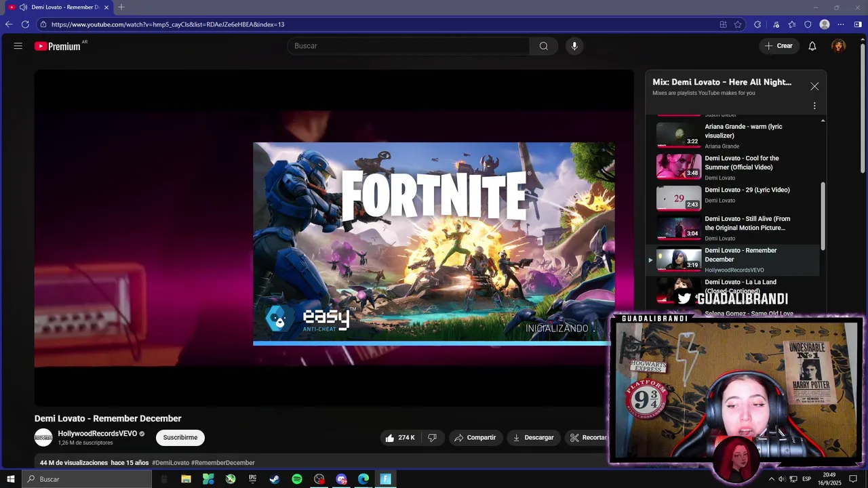
Task: Click the main page vertical scrollbar
Action: [x=863, y=108]
